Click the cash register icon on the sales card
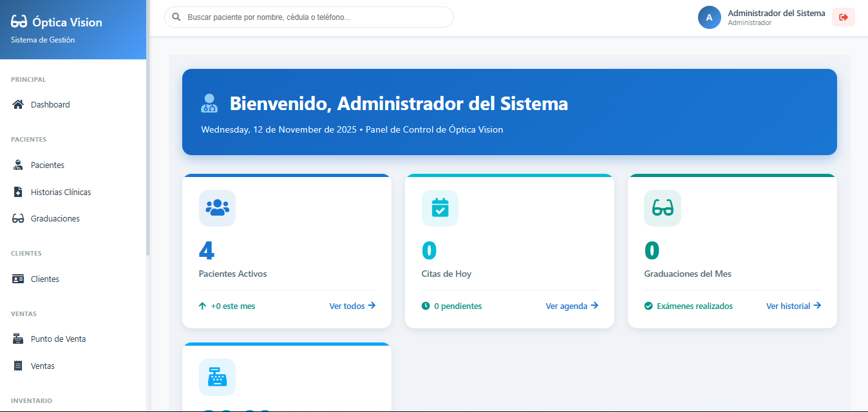Image resolution: width=868 pixels, height=412 pixels. click(x=217, y=377)
